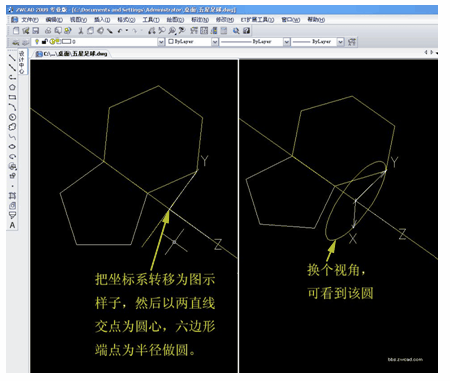Select the Zoom Realtime magnifier
The width and height of the screenshot is (450, 381).
click(x=161, y=31)
